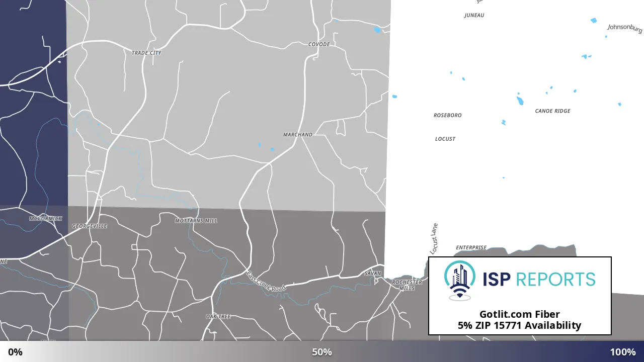Click the MOTTARNS MILL map label
Screen dimensions: 644x362
[196, 221]
